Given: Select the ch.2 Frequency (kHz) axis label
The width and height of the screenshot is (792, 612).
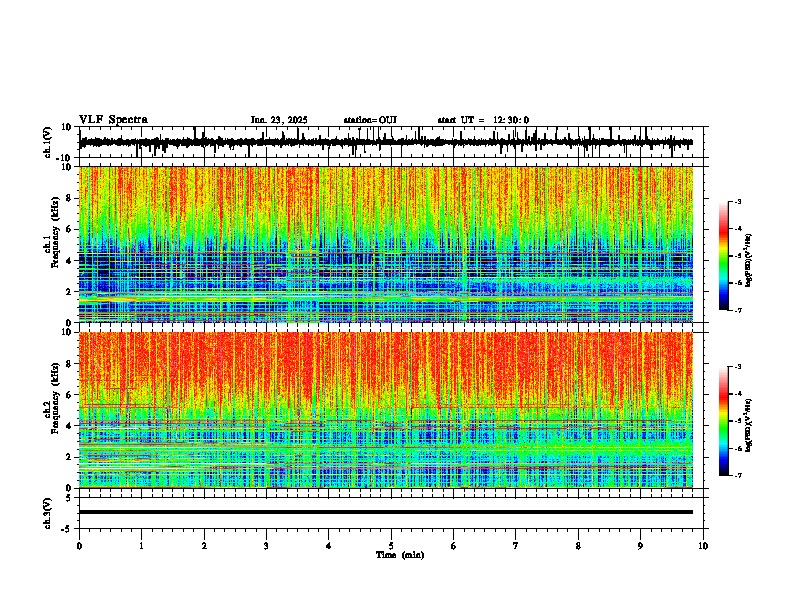Looking at the screenshot, I should click(52, 398).
